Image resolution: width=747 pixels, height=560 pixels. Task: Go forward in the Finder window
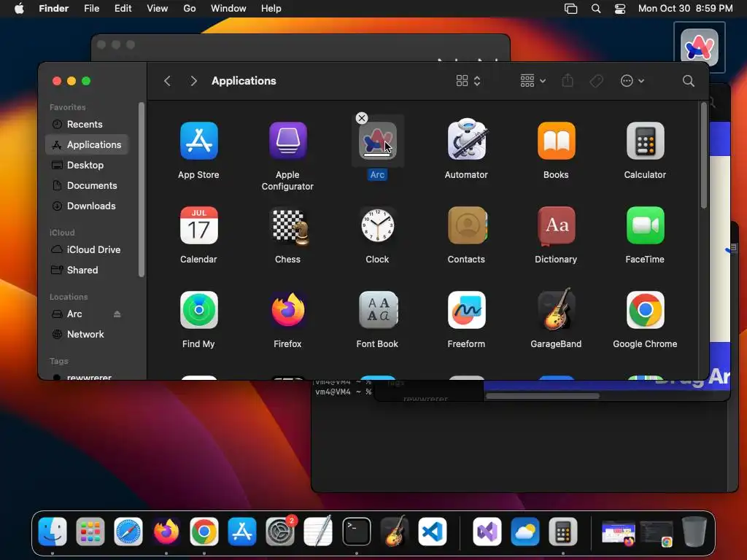click(193, 81)
